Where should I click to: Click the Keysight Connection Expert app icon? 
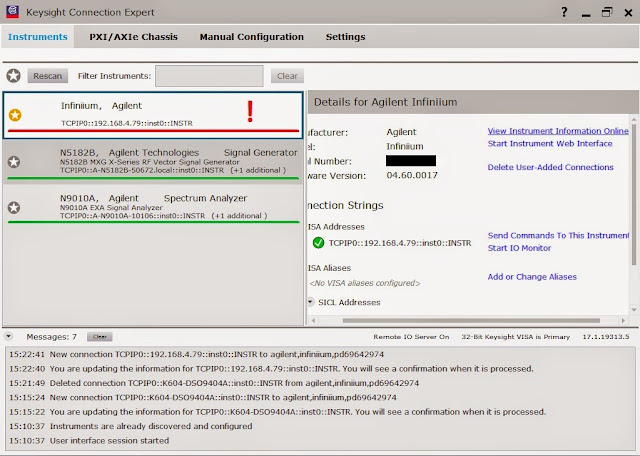pyautogui.click(x=13, y=11)
